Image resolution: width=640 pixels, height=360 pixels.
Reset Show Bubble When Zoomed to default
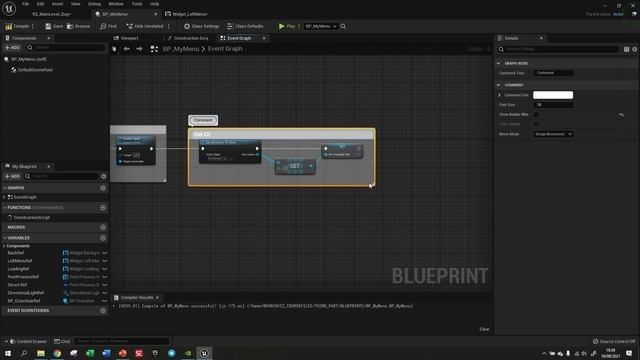click(622, 115)
